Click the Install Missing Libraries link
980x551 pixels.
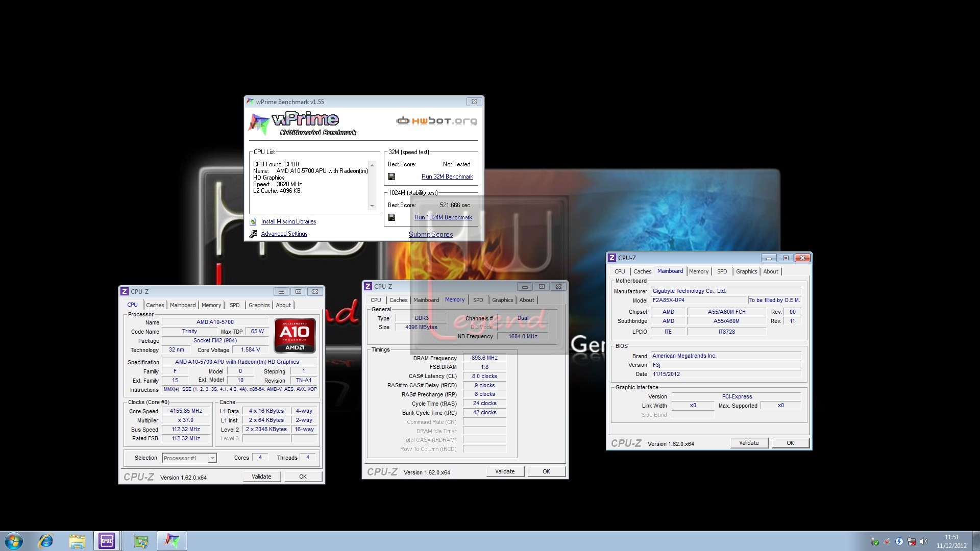(x=288, y=221)
